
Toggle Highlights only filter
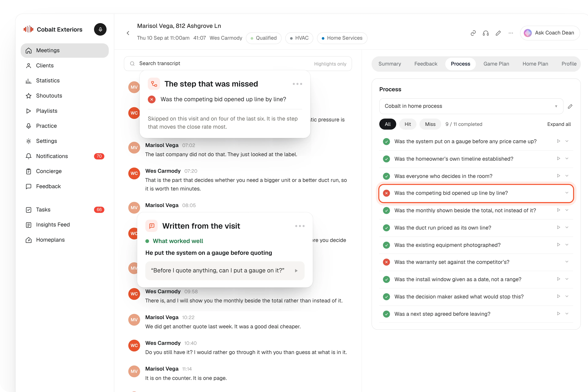coord(330,64)
